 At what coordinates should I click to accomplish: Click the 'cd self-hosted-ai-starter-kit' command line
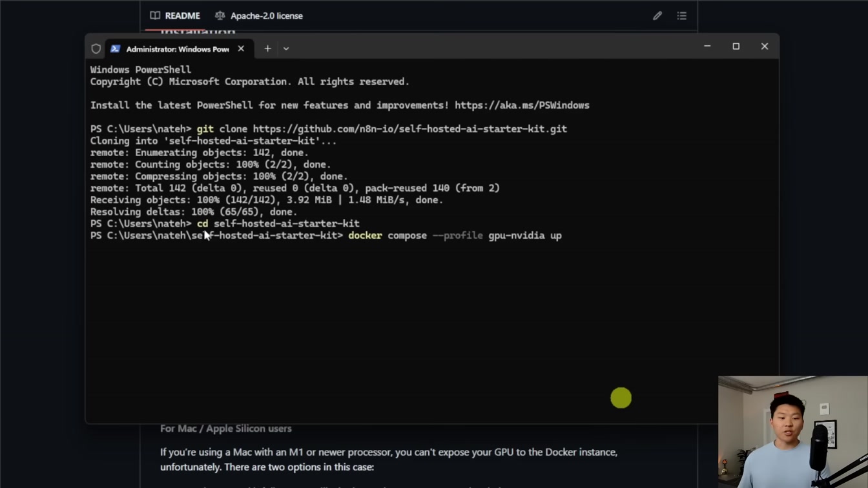click(x=278, y=223)
